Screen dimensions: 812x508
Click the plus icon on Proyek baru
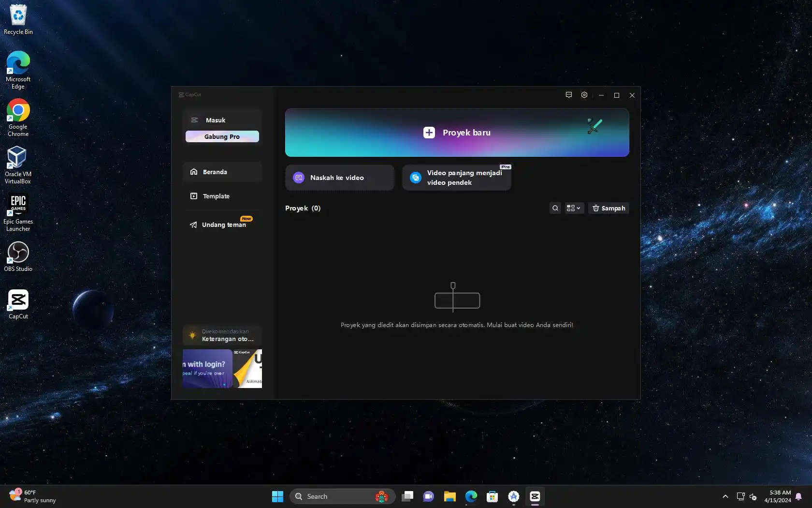coord(429,133)
